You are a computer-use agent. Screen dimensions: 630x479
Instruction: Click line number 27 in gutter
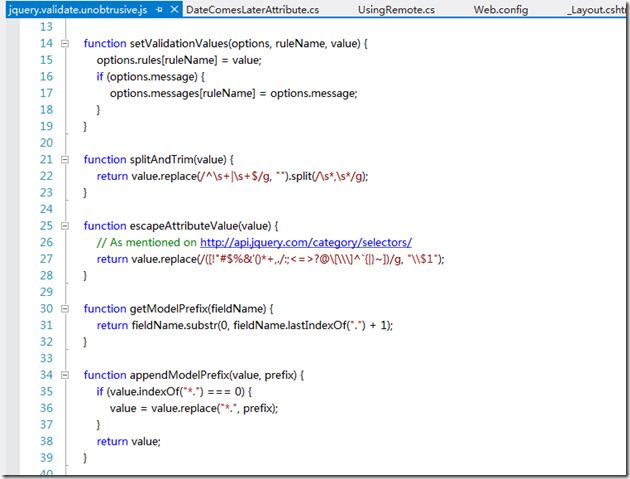(46, 259)
